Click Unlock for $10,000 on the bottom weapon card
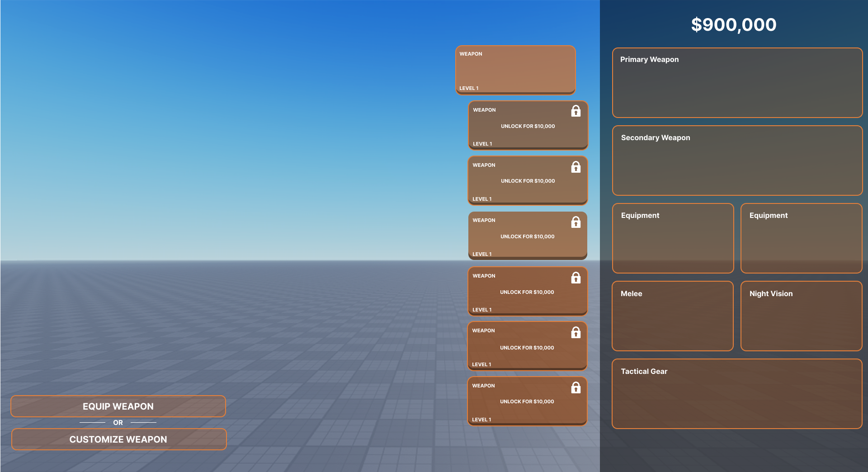Image resolution: width=868 pixels, height=472 pixels. point(527,401)
